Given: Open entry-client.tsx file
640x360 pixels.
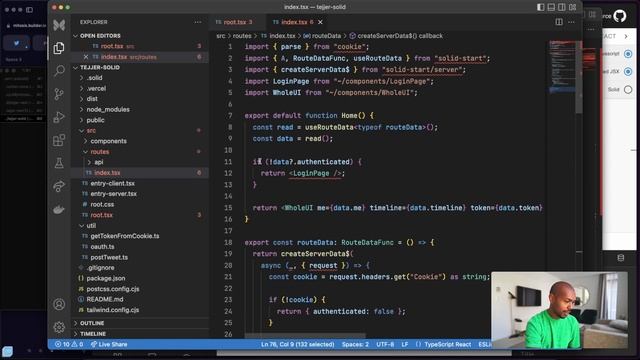Looking at the screenshot, I should 113,184.
